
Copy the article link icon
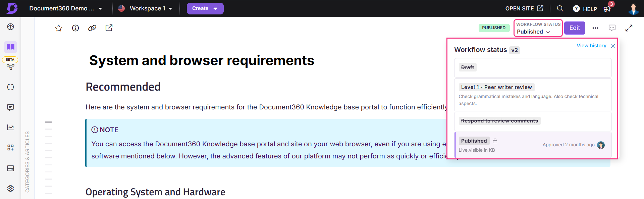(x=92, y=28)
